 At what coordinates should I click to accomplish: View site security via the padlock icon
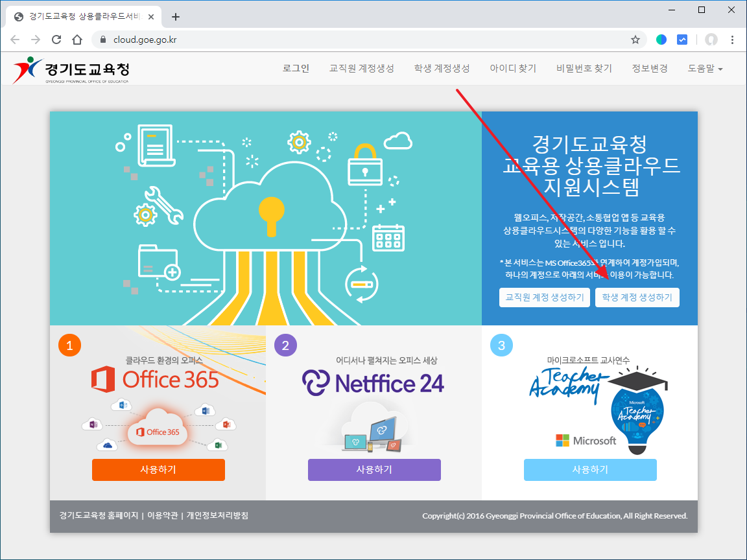pyautogui.click(x=103, y=40)
